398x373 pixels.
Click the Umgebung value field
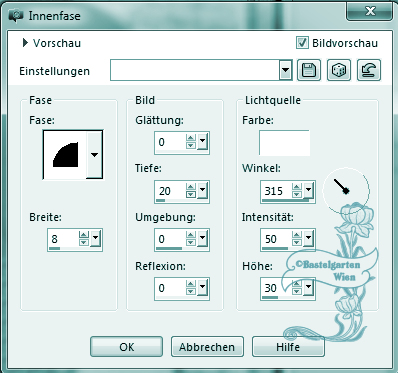(171, 239)
